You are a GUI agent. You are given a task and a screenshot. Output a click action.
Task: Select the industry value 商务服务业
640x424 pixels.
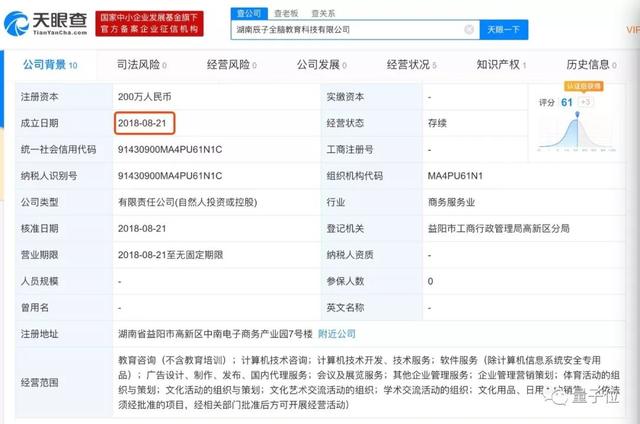tap(451, 202)
